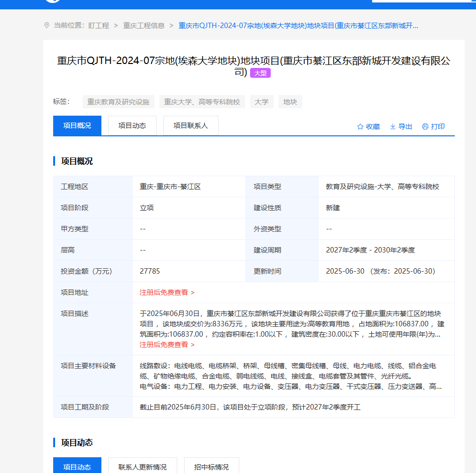
Task: Go to 盯工程 in the breadcrumb
Action: 98,25
